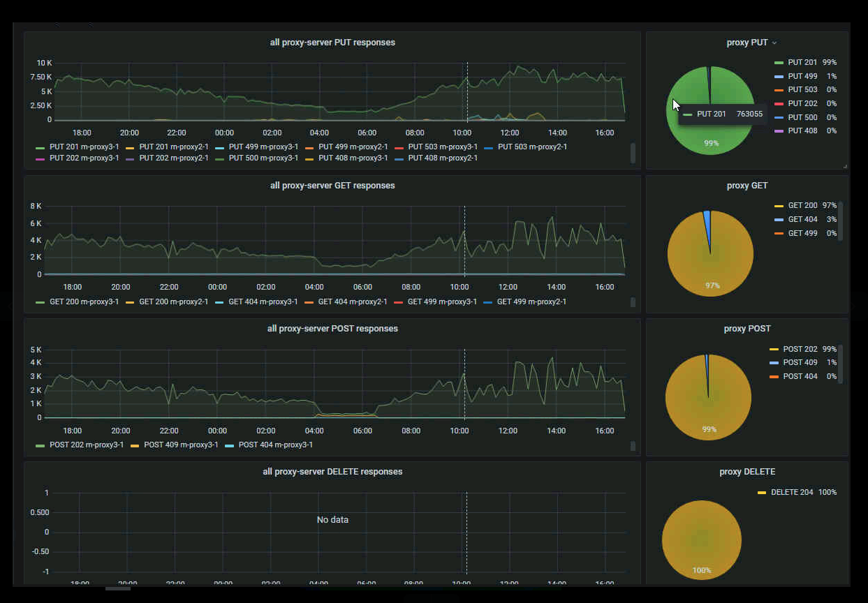868x603 pixels.
Task: Open the all proxy-server POST responses panel title
Action: 332,329
